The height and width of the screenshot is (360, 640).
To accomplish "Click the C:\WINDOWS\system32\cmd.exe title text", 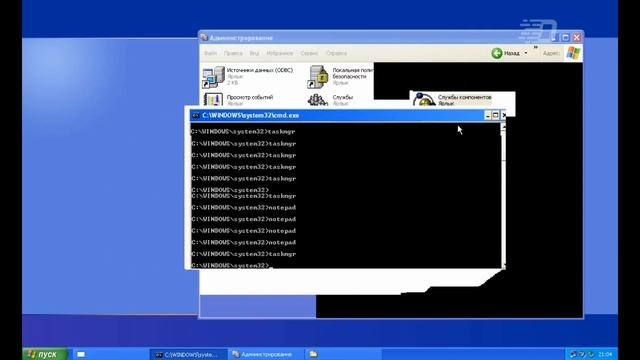I will pos(251,116).
